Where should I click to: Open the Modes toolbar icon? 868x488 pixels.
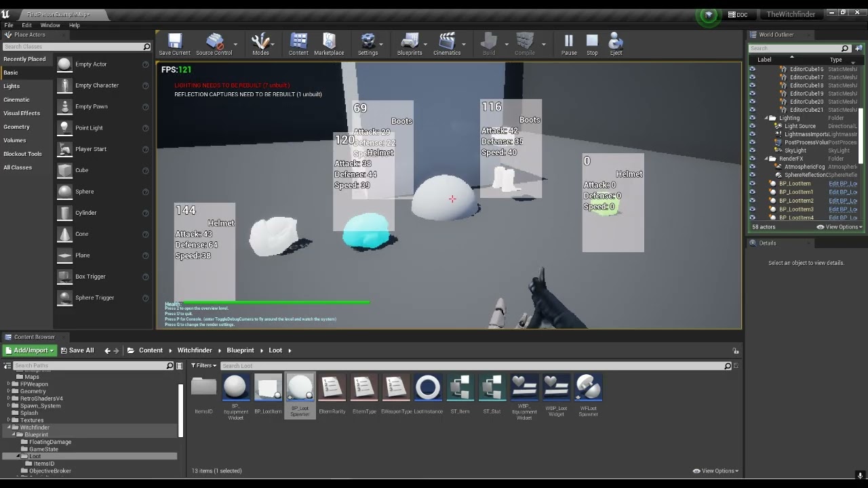[x=260, y=45]
